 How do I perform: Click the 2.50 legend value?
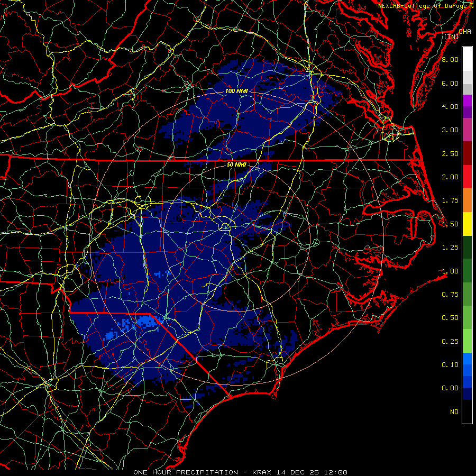point(450,153)
